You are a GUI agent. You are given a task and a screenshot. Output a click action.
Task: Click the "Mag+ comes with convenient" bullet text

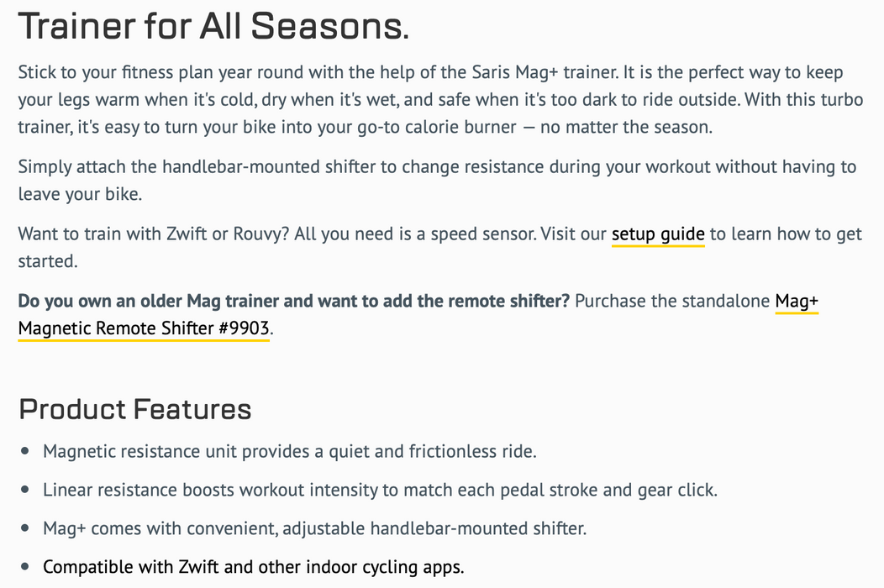[314, 528]
